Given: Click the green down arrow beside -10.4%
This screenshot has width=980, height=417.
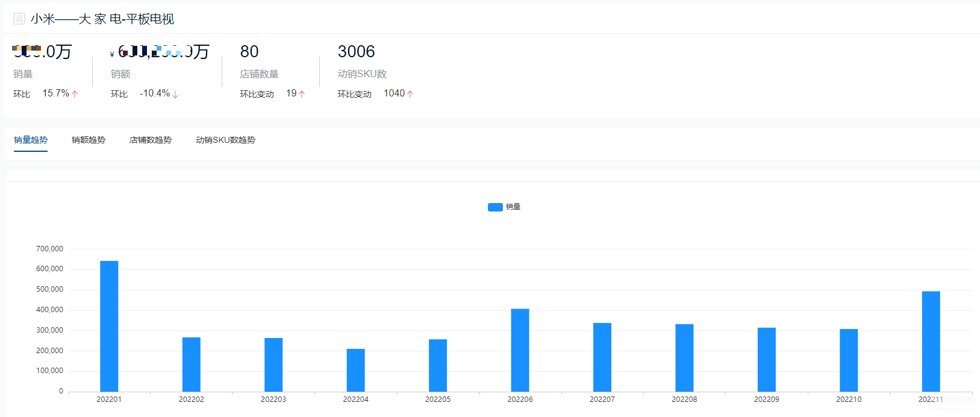Looking at the screenshot, I should [175, 95].
